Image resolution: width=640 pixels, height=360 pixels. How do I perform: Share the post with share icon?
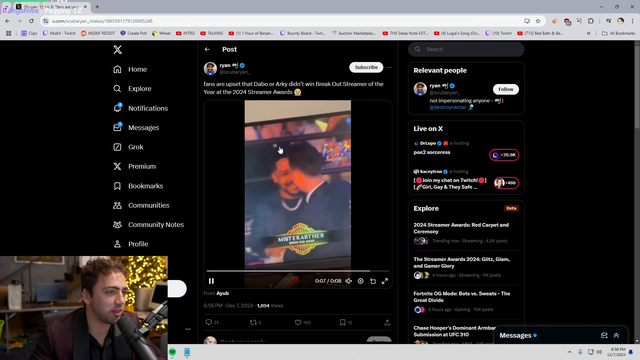coord(387,322)
